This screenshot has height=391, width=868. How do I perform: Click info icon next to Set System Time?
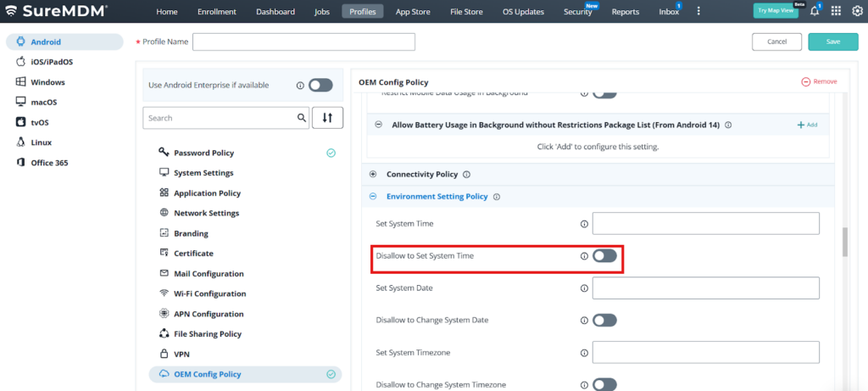point(584,224)
